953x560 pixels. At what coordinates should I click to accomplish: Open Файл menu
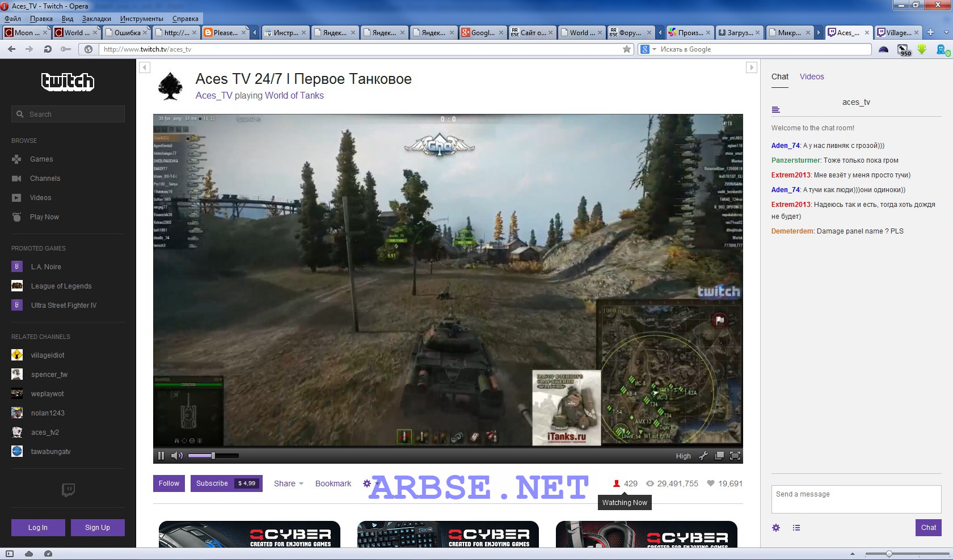[x=12, y=19]
